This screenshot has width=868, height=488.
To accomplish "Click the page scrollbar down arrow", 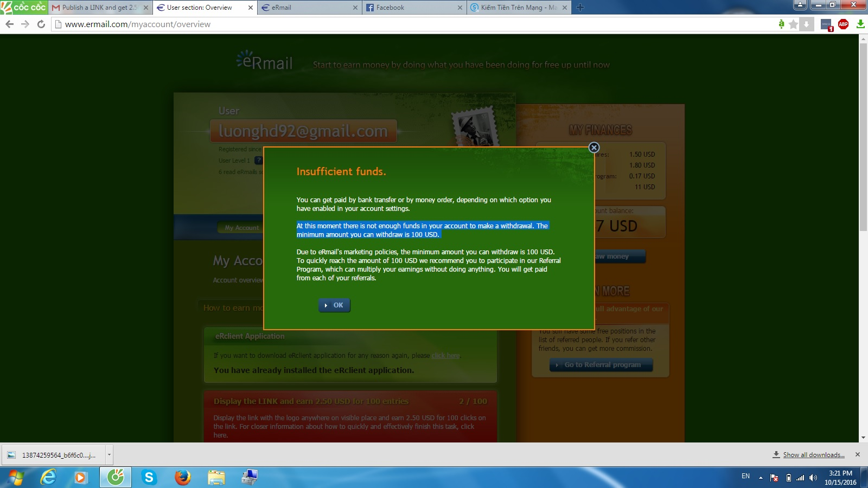I will tap(863, 438).
